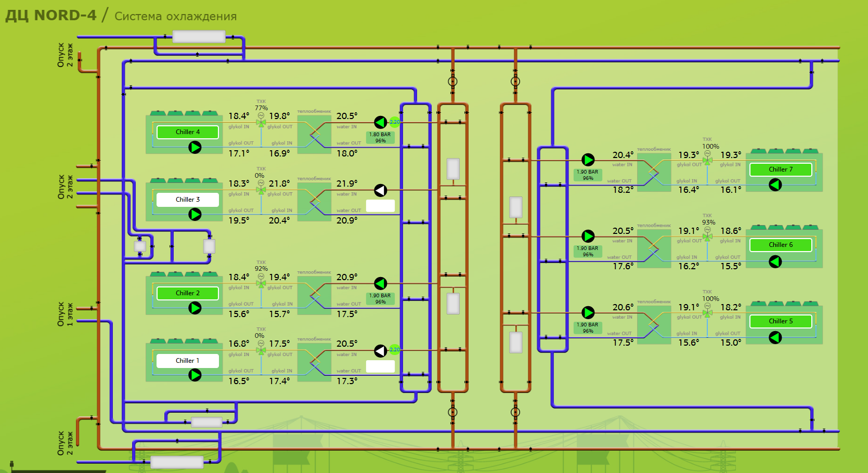Image resolution: width=868 pixels, height=473 pixels.
Task: Open the Chiller 4 status button
Action: [x=188, y=132]
